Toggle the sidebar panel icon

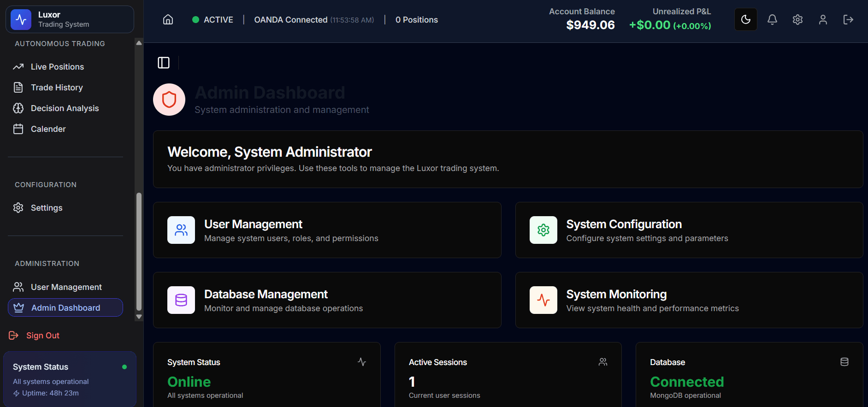tap(164, 63)
